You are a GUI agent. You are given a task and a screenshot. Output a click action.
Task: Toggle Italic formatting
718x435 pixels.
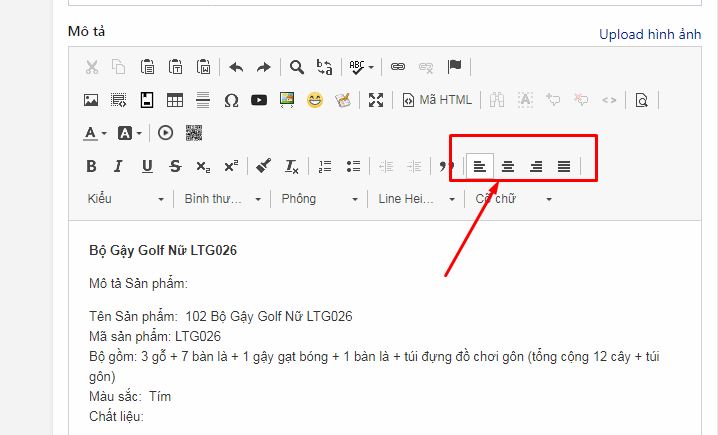(x=118, y=166)
